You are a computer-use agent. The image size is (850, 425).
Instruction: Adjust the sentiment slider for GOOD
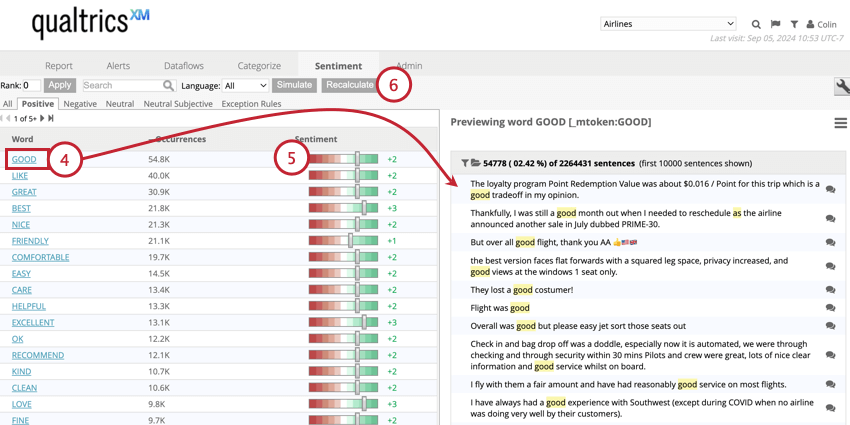click(x=354, y=159)
